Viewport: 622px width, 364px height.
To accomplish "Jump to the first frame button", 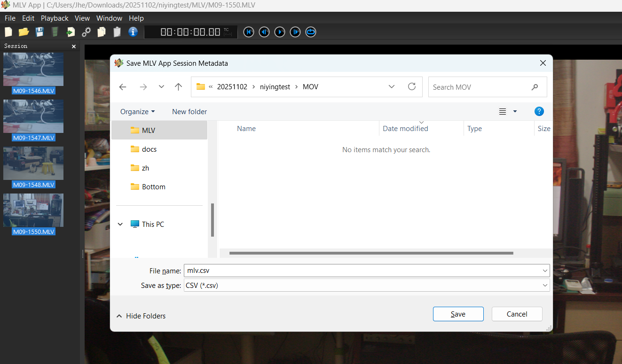I will coord(249,32).
